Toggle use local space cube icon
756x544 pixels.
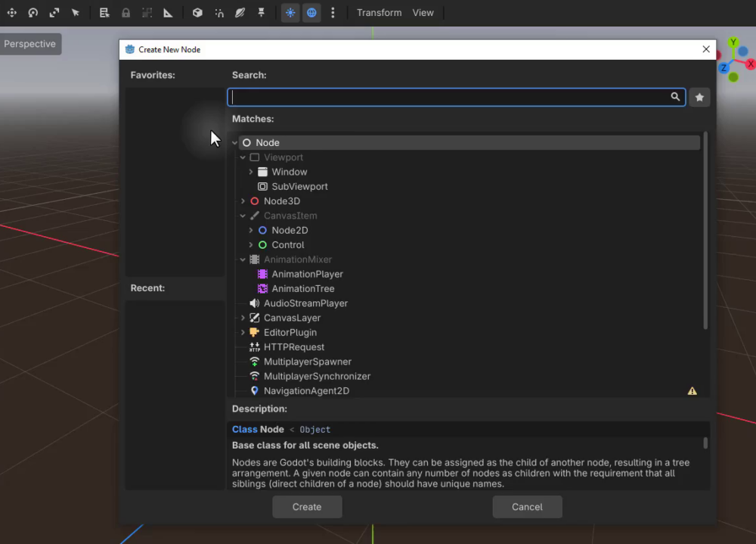197,13
